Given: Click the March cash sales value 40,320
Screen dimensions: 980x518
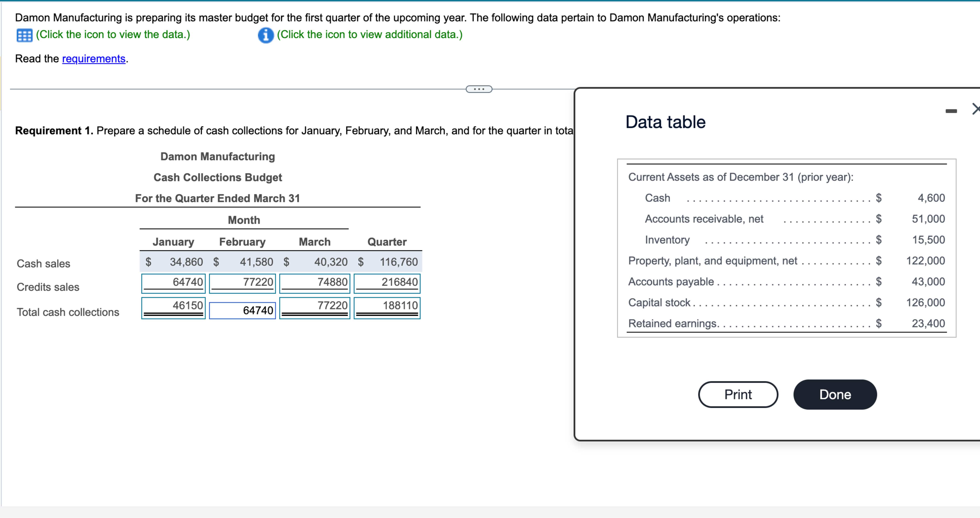Looking at the screenshot, I should click(x=331, y=262).
